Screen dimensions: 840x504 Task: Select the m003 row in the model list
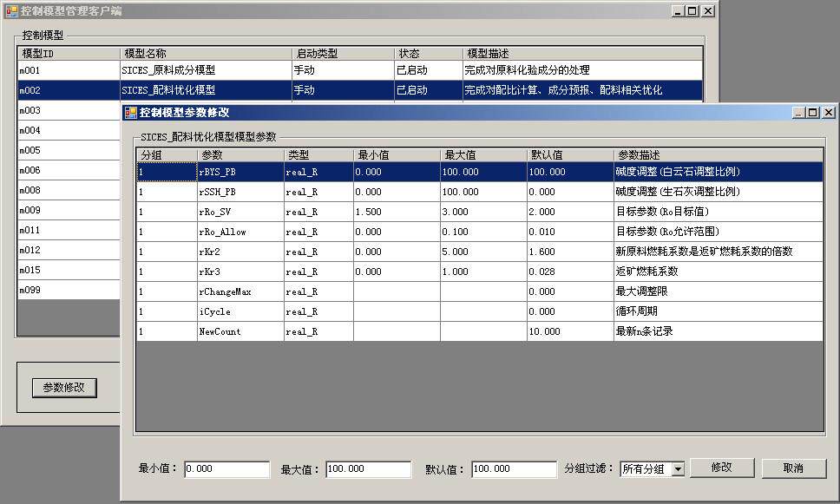pos(61,110)
